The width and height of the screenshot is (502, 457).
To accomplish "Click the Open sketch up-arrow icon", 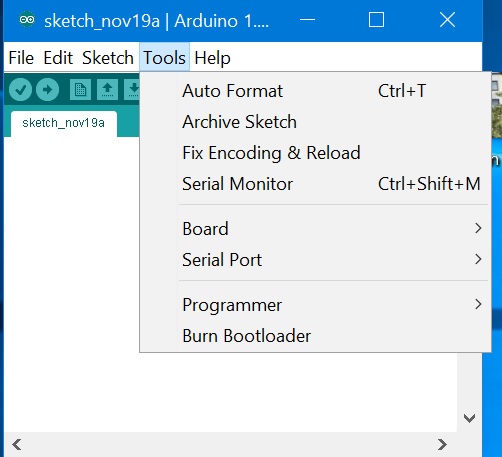I will (x=107, y=89).
